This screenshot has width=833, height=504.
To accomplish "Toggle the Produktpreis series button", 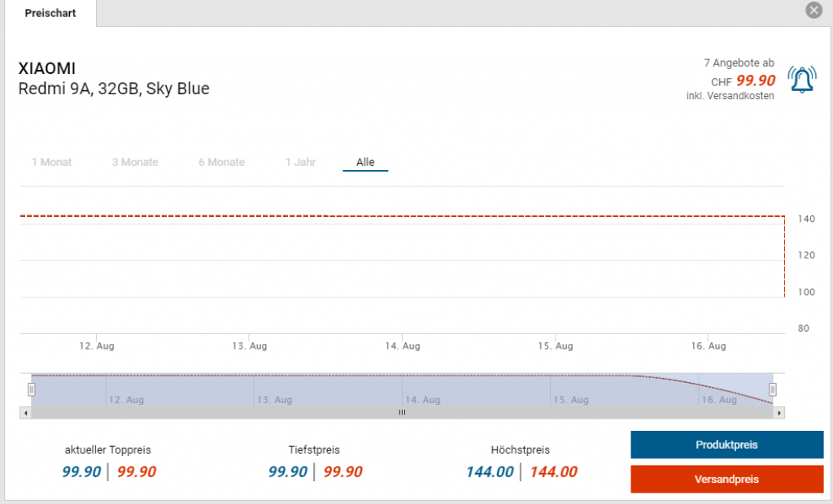I will 726,445.
